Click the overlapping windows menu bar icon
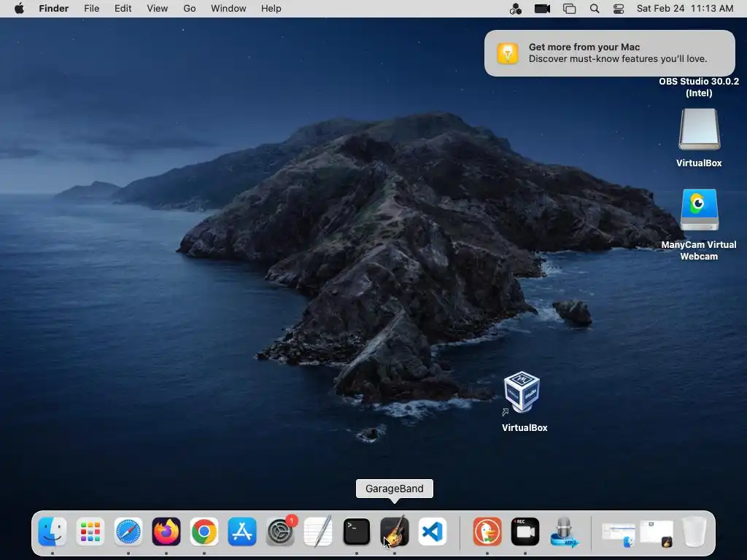 coord(569,9)
